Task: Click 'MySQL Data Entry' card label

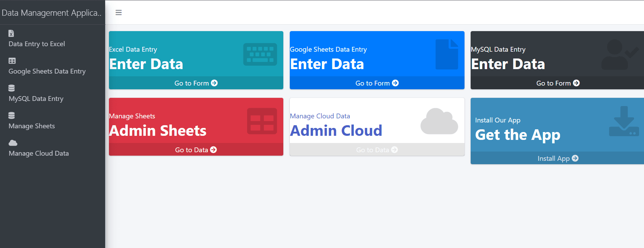Action: coord(498,49)
